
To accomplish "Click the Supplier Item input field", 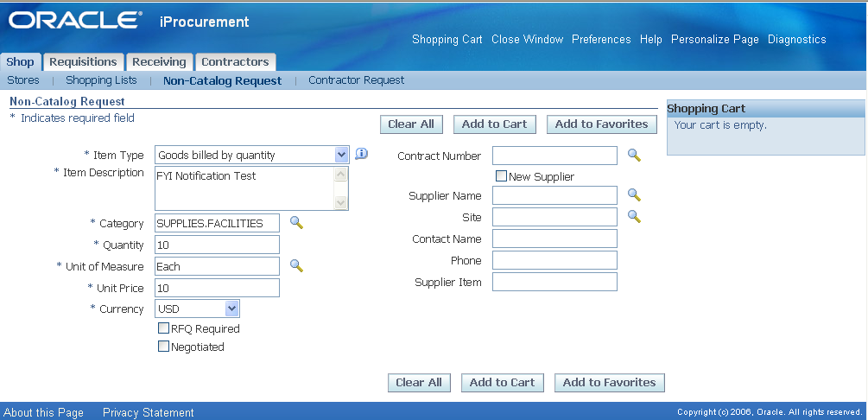I will pyautogui.click(x=554, y=282).
